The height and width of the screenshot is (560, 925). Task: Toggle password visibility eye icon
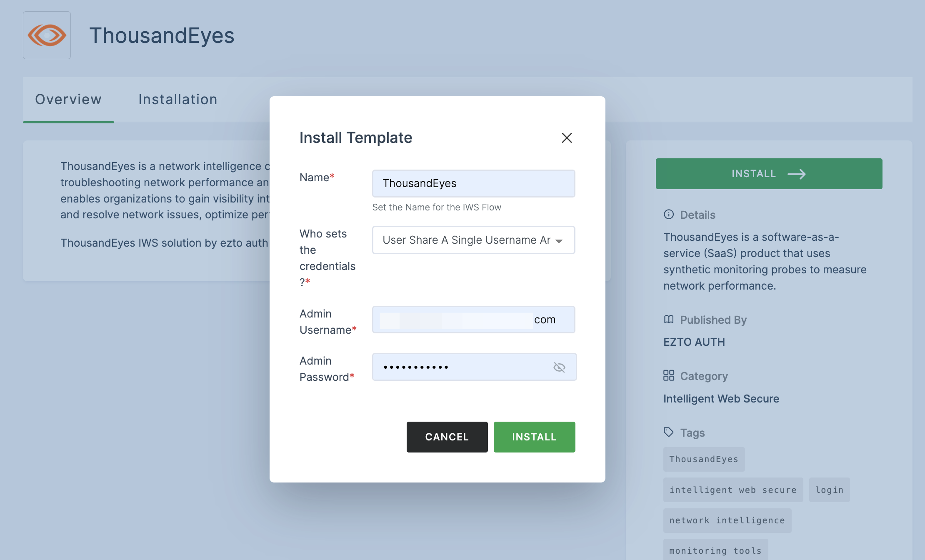[559, 367]
